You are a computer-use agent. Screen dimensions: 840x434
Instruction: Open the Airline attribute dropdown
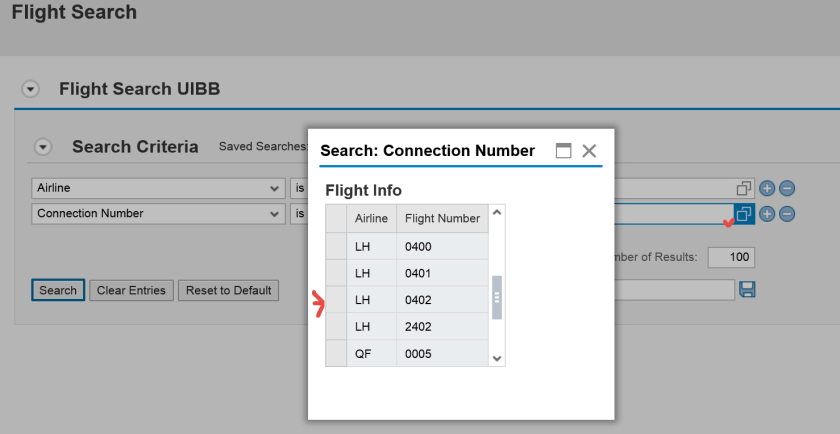point(275,188)
